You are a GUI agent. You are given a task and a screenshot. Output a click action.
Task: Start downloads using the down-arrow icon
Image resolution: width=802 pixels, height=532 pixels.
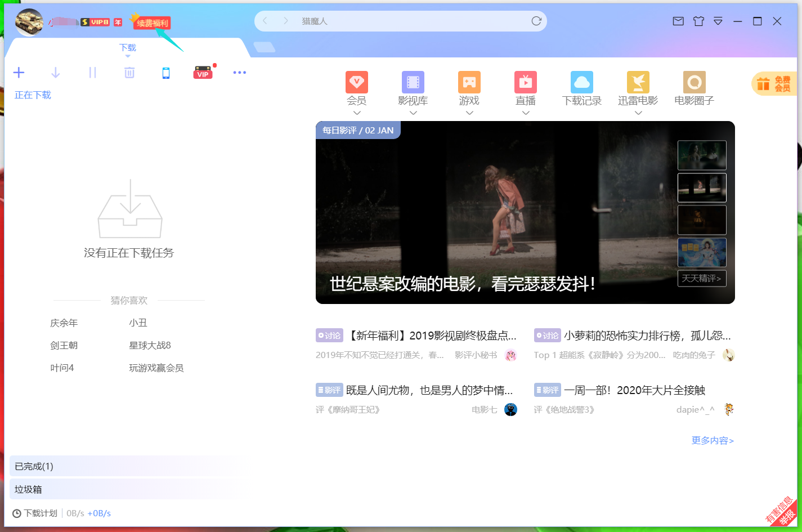pyautogui.click(x=55, y=72)
